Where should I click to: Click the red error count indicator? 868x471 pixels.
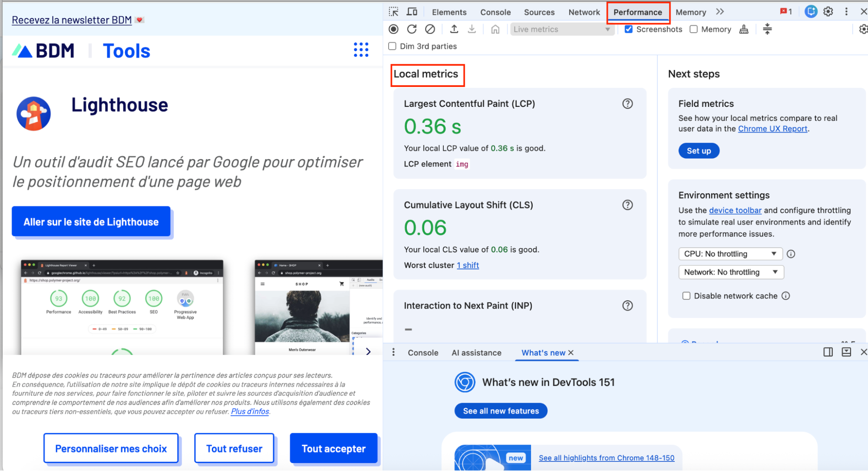pos(786,12)
